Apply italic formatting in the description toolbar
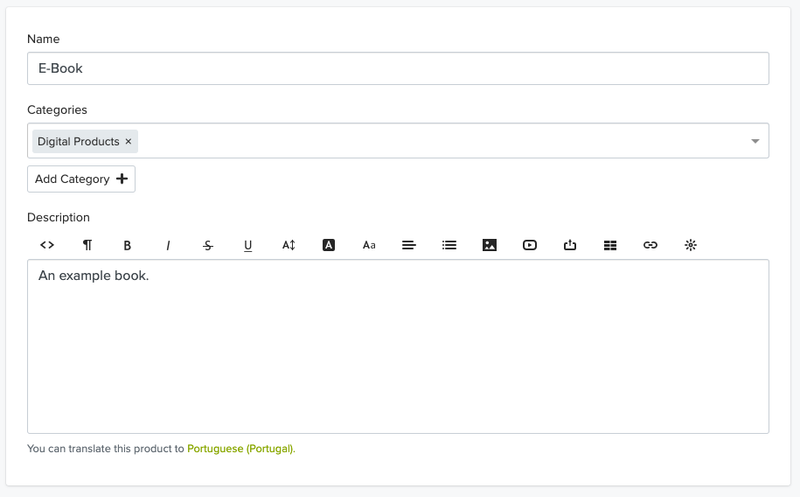800x497 pixels. [168, 245]
